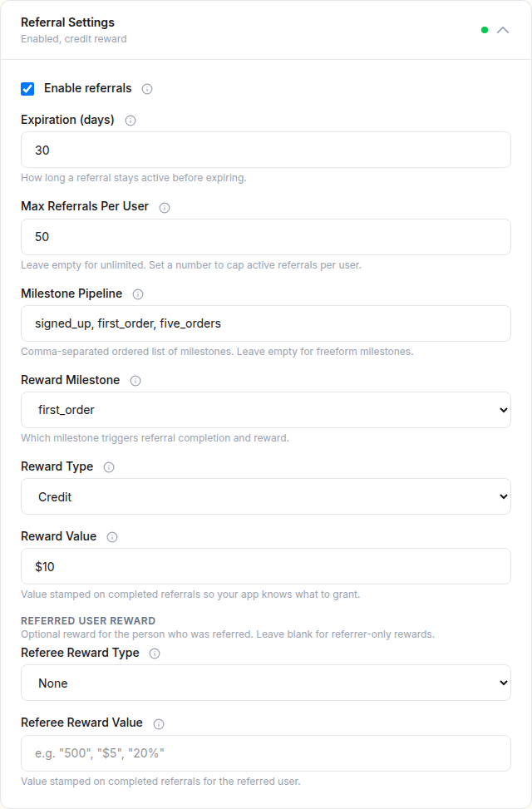
Task: Click the Referee Reward Value info icon
Action: click(158, 723)
